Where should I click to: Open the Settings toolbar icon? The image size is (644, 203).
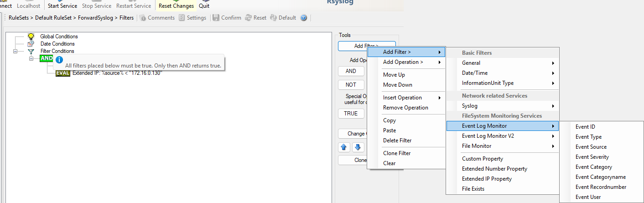coord(182,18)
